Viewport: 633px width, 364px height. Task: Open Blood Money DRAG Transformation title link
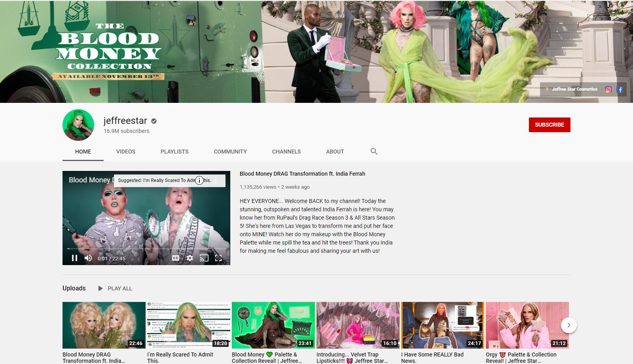pos(302,174)
